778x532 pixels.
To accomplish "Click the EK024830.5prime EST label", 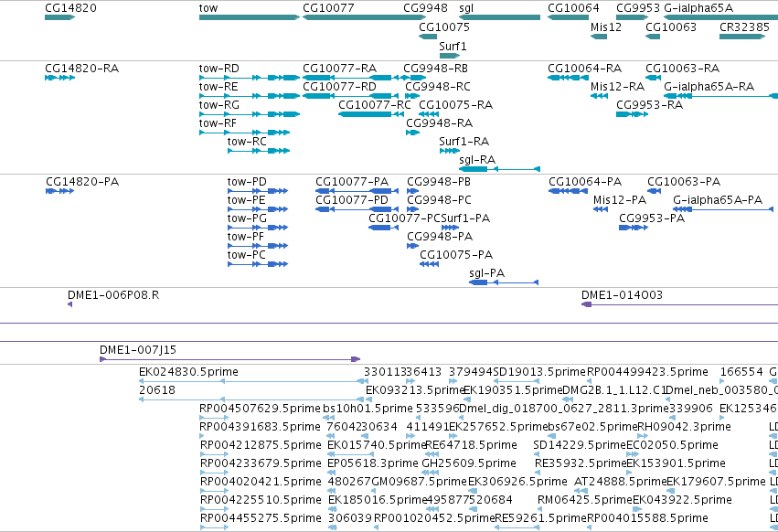I will click(188, 372).
